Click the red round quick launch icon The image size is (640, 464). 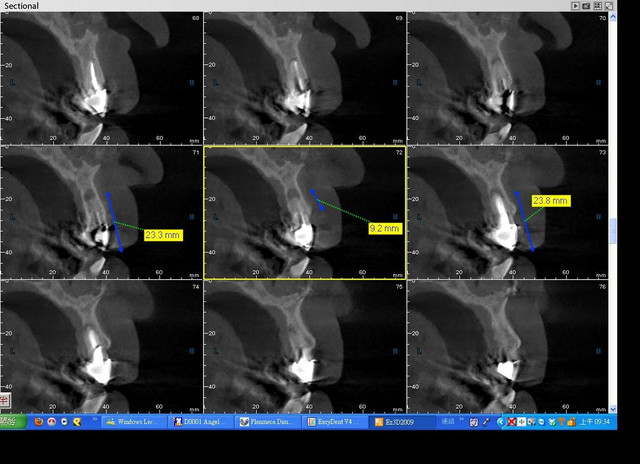pos(51,422)
